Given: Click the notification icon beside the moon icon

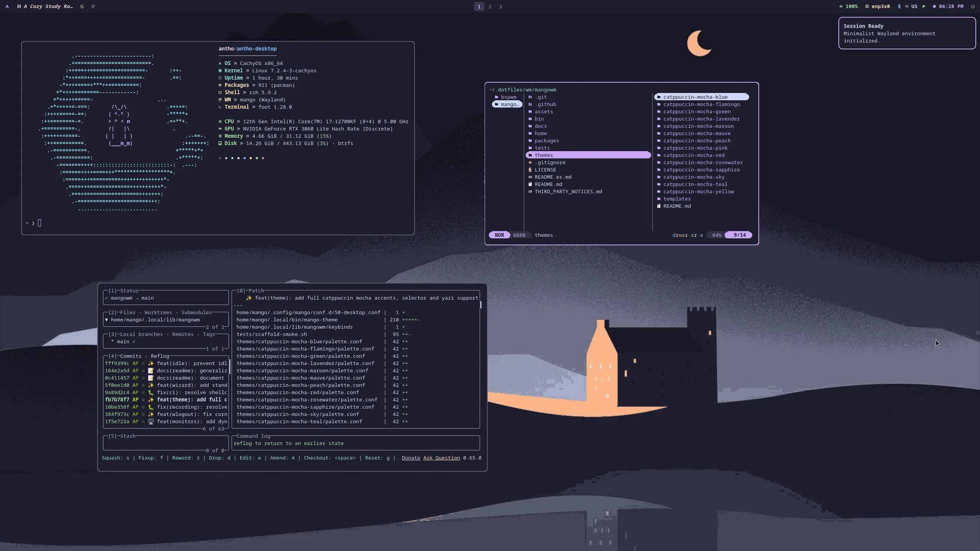Looking at the screenshot, I should tap(93, 7).
